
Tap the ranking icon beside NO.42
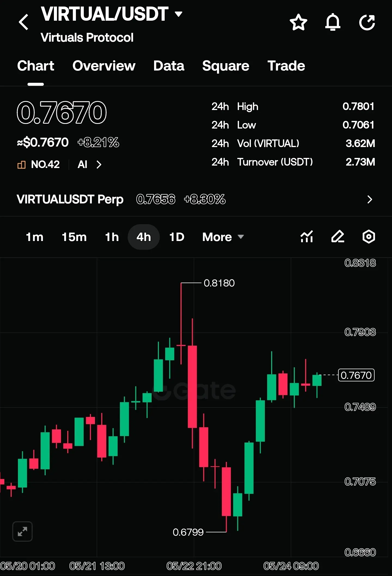22,164
